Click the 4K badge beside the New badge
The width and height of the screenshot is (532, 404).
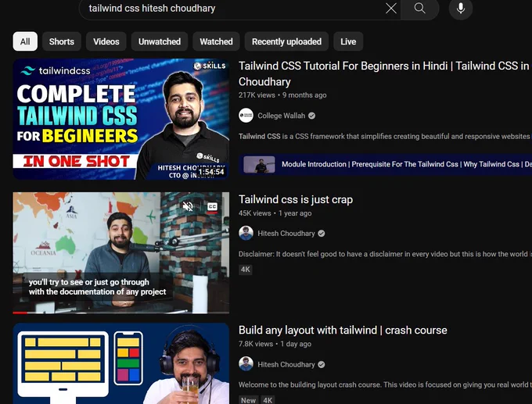pos(268,400)
